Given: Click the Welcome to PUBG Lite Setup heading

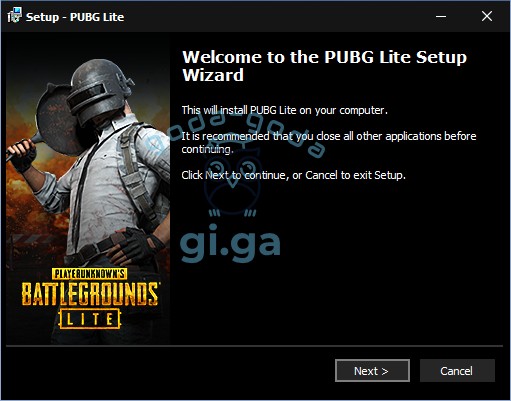Looking at the screenshot, I should tap(324, 66).
